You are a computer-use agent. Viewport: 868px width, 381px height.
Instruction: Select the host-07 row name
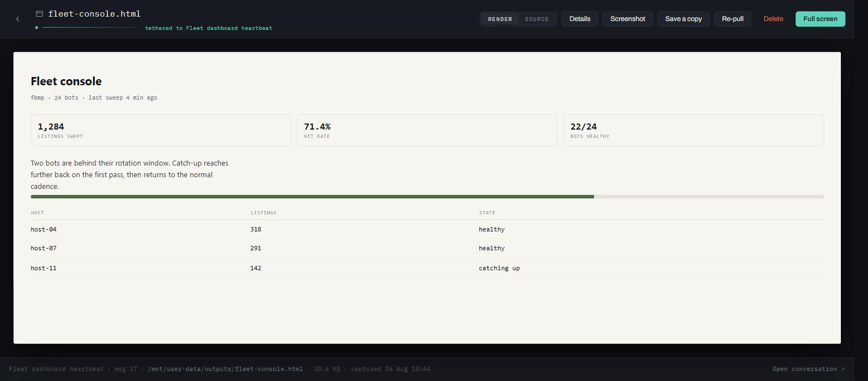(44, 248)
